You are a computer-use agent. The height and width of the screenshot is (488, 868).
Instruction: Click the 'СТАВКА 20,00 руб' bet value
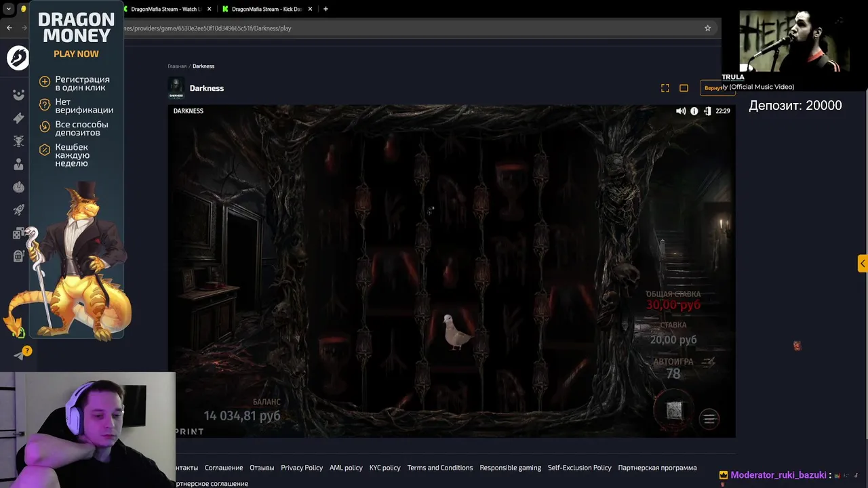tap(673, 340)
